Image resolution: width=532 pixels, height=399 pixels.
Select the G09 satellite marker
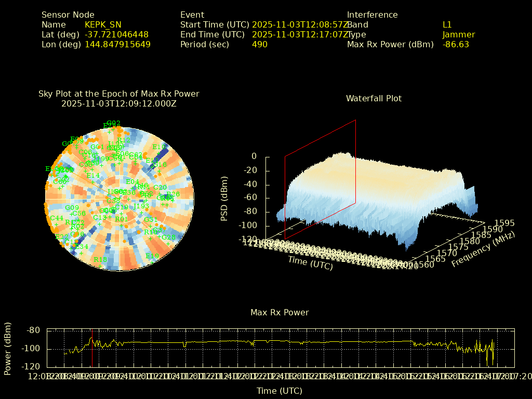tap(72, 208)
